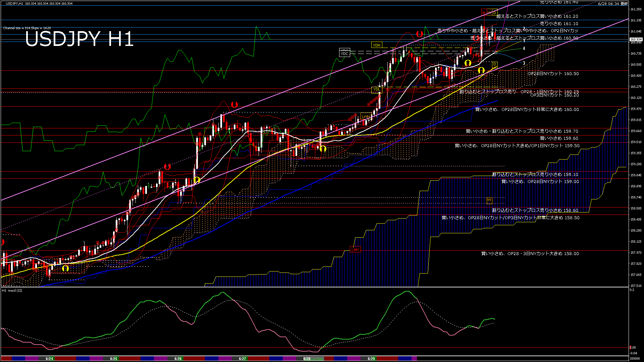Click the YDH yesterday-high label

[377, 45]
